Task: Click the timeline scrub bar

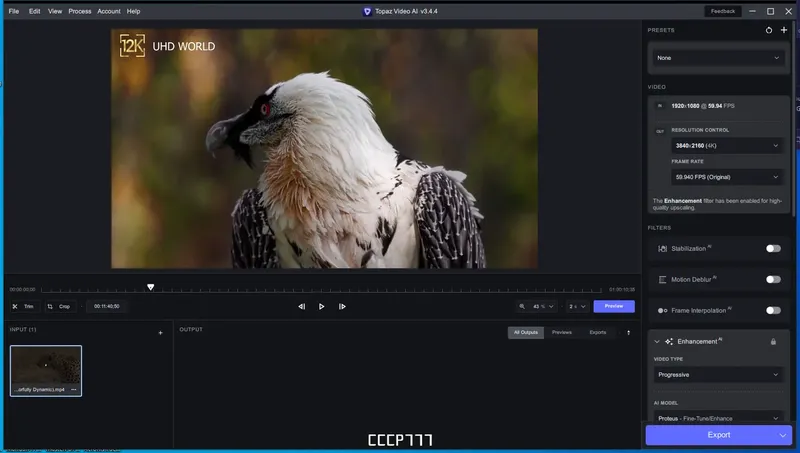Action: [x=321, y=290]
